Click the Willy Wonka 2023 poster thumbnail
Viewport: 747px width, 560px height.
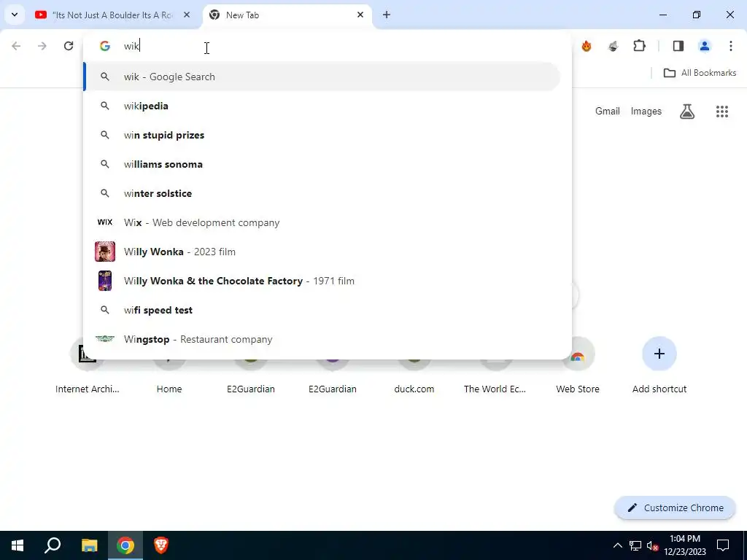pyautogui.click(x=105, y=252)
